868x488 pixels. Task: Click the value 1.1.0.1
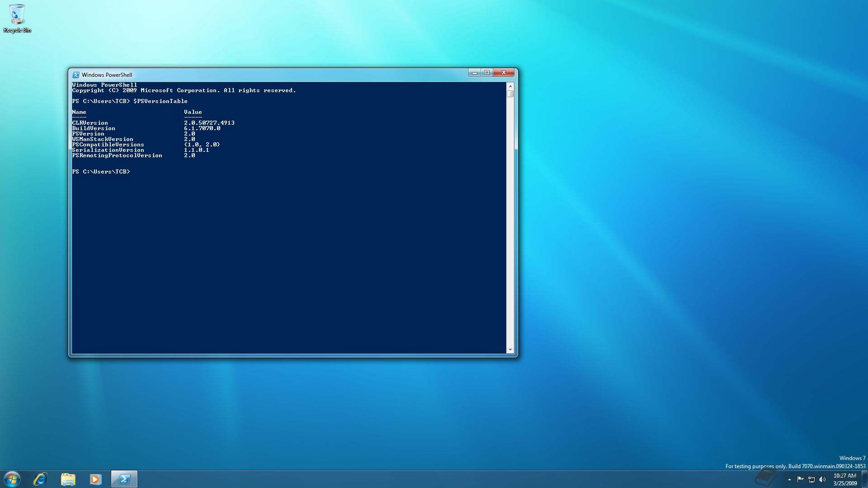point(197,150)
